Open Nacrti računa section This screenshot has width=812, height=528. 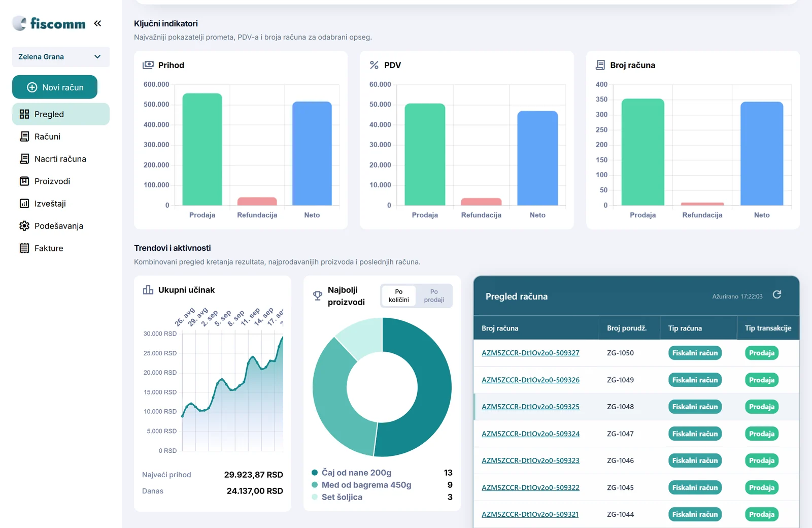61,159
